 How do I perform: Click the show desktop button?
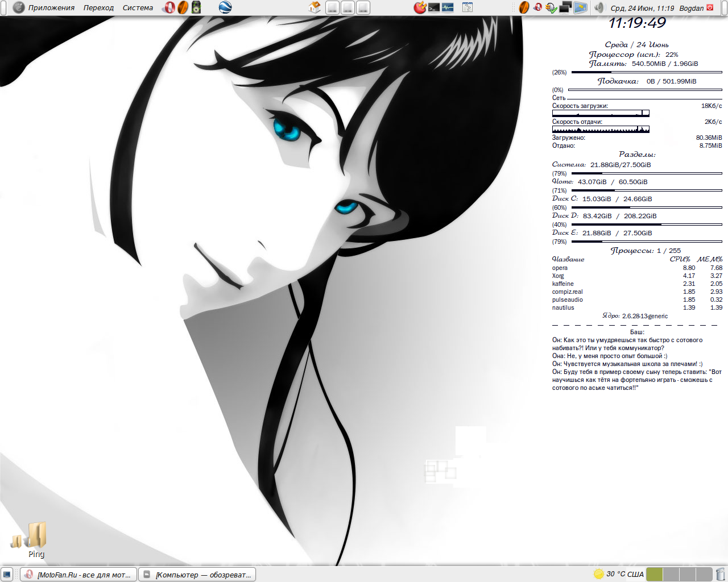(7, 575)
